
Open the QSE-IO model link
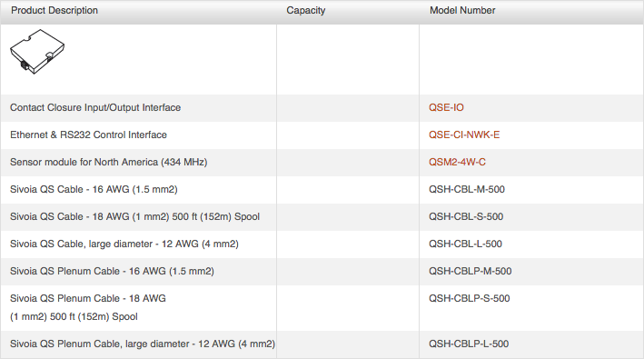(x=446, y=107)
